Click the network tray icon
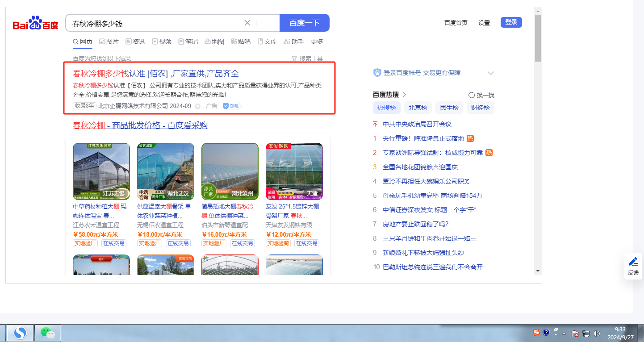Screen dimensions: 644x342 (x=586, y=334)
